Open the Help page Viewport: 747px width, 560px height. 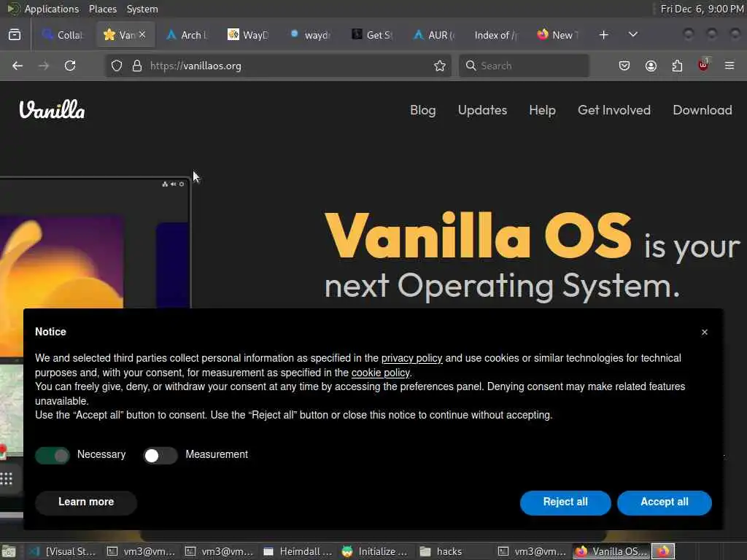click(542, 110)
